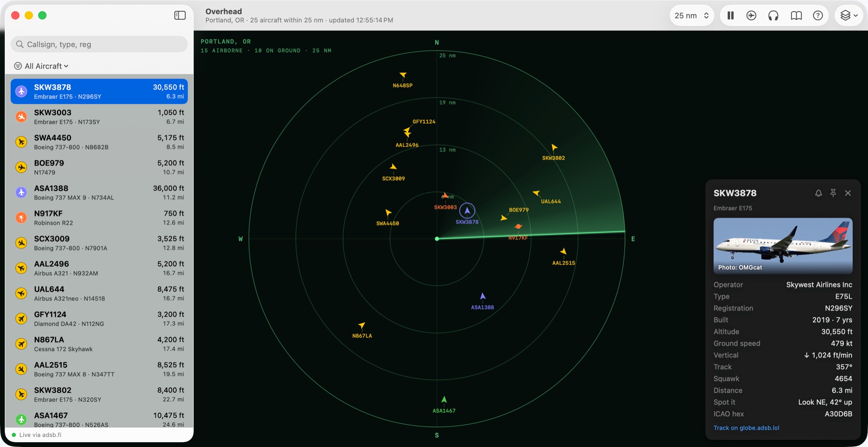Select SCX3009 list row
The height and width of the screenshot is (447, 868).
pos(99,243)
